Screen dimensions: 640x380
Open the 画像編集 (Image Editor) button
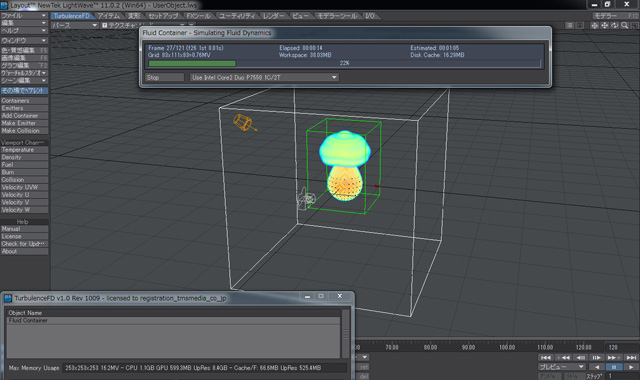[24, 58]
